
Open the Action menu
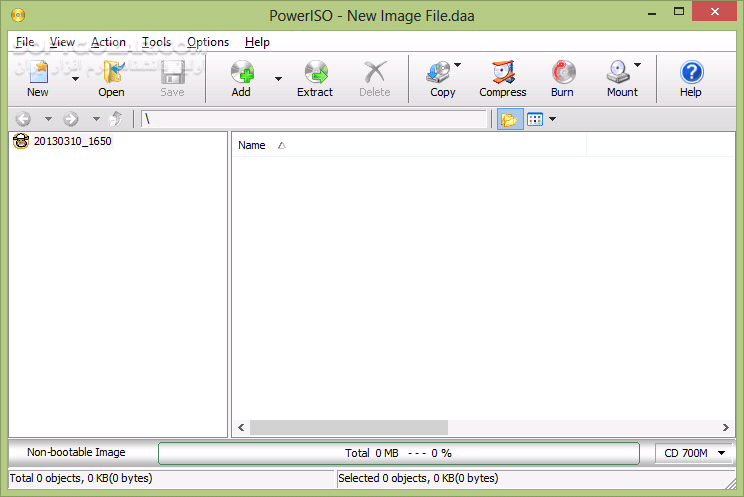click(108, 42)
